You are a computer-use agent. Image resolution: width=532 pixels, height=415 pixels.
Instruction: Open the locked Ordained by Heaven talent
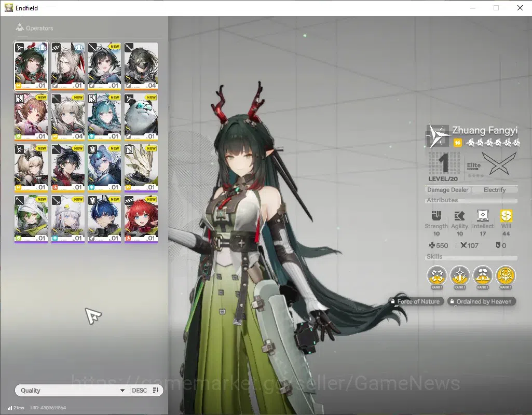[x=482, y=301]
